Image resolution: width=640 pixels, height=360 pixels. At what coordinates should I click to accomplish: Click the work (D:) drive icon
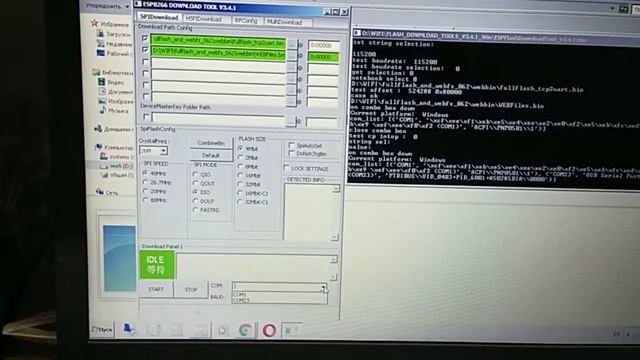104,166
